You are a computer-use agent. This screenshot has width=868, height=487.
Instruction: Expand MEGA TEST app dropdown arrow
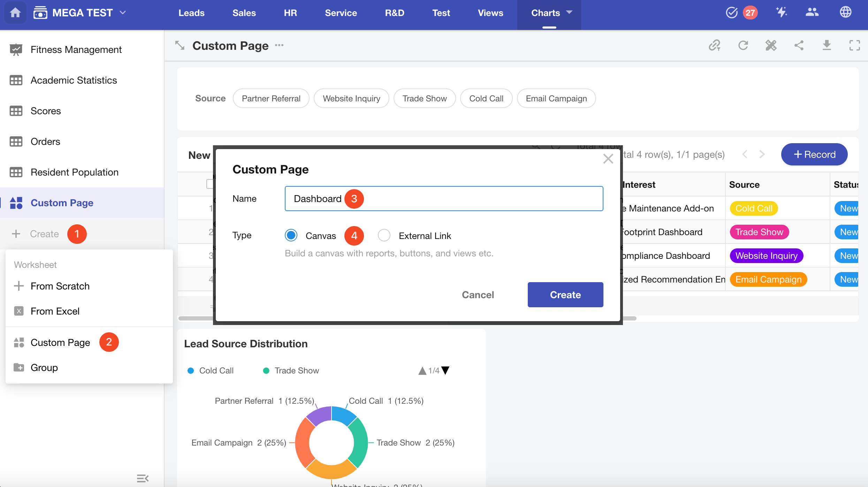pos(123,13)
